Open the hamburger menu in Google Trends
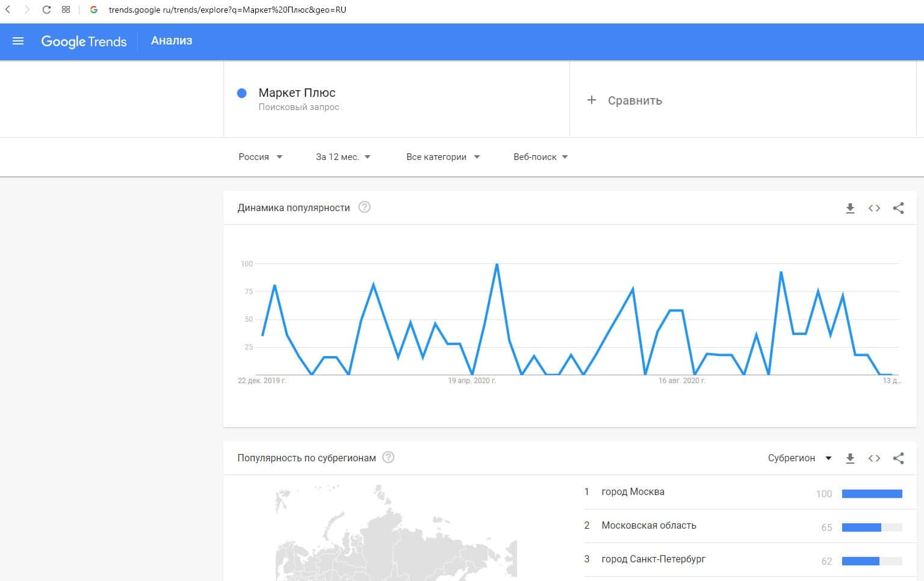The height and width of the screenshot is (581, 924). click(18, 41)
